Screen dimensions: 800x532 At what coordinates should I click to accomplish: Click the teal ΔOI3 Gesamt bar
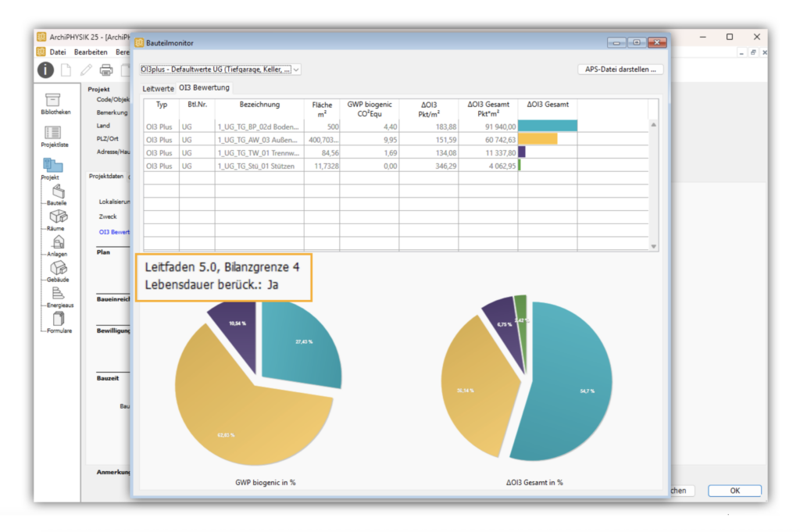(548, 126)
